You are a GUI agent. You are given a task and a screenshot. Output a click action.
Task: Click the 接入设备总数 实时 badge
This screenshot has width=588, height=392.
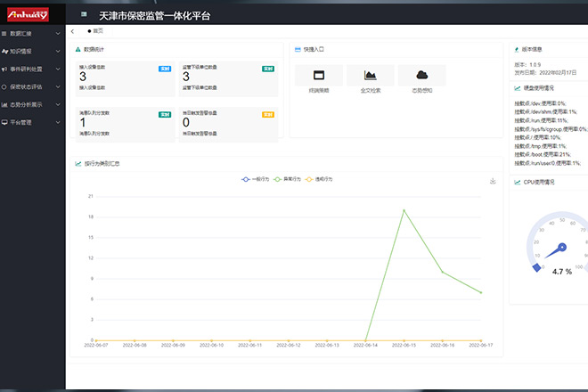[x=164, y=68]
